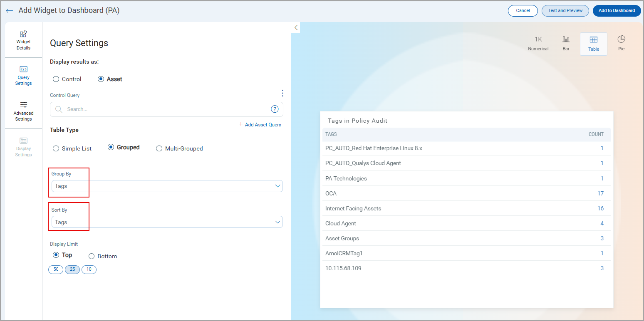Open the count 4 for Cloud Agent
The image size is (644, 321).
tap(602, 223)
